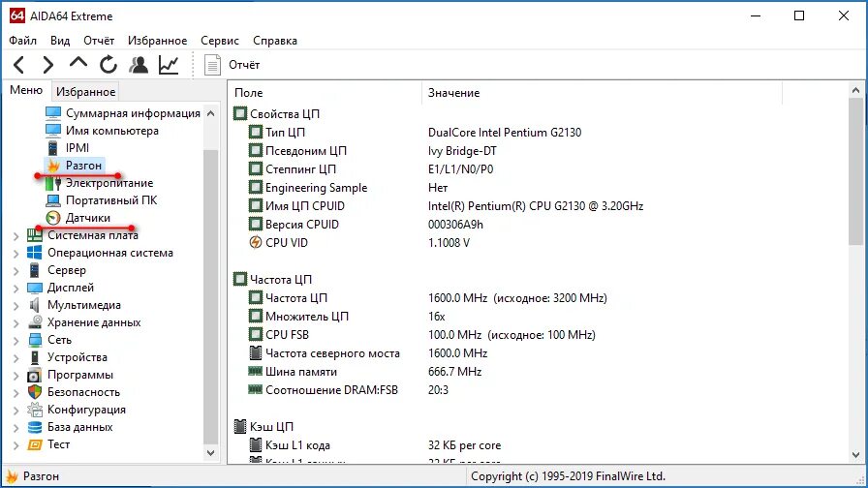Open the Сервис menu
868x488 pixels.
pos(220,41)
